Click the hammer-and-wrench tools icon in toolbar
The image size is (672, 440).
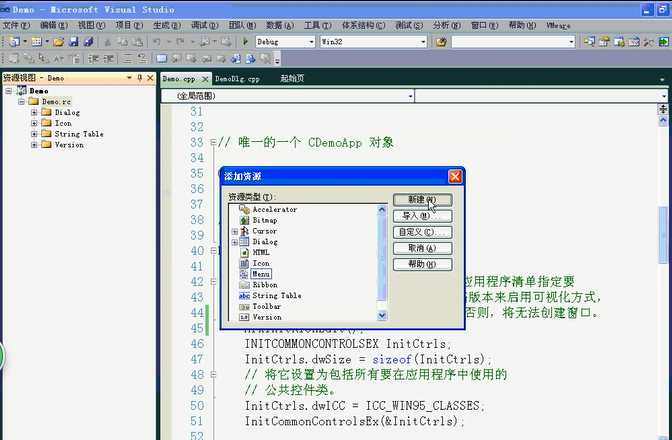648,42
